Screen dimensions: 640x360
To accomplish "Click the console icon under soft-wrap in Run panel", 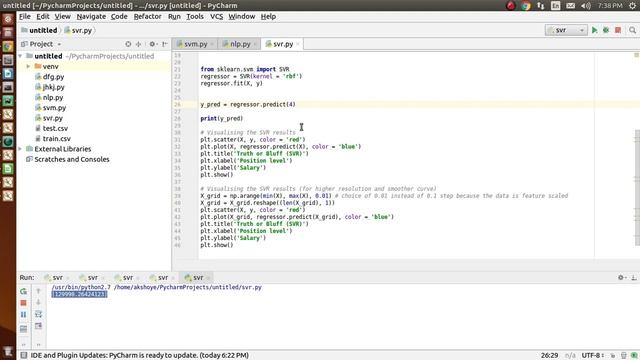I will (x=38, y=326).
